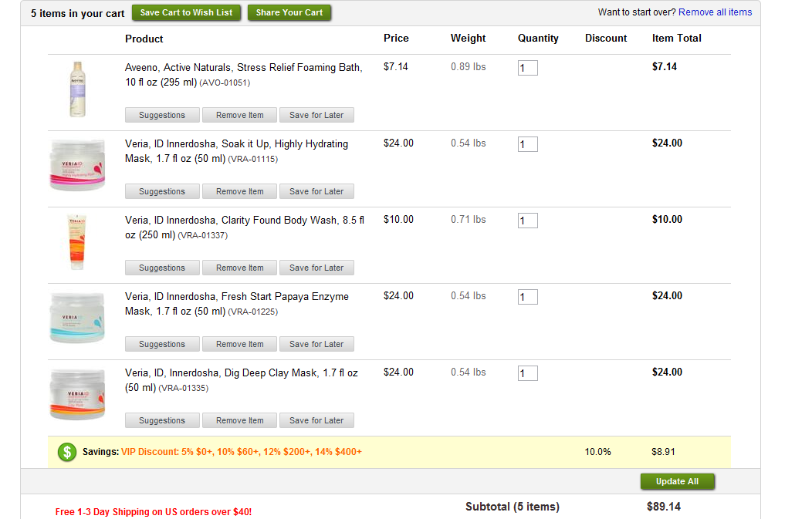Focus the quantity field for Dig Deep Clay Mask
Image resolution: width=812 pixels, height=519 pixels.
[528, 373]
